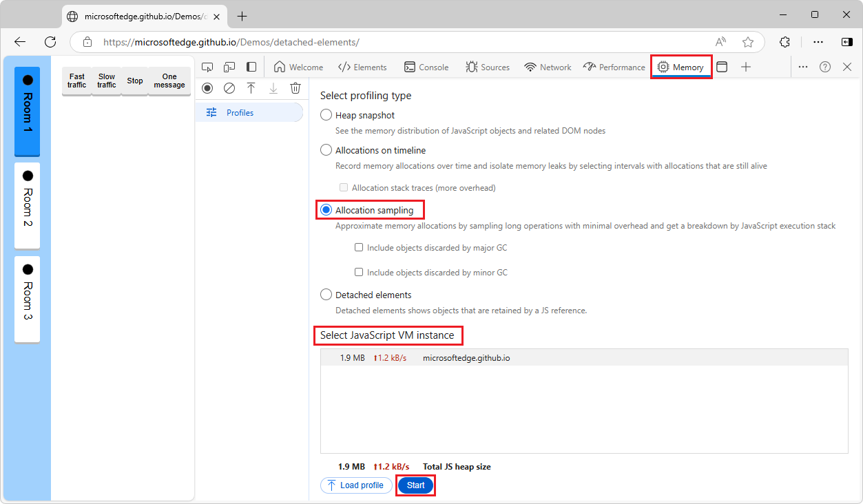Image resolution: width=863 pixels, height=504 pixels.
Task: Open more tools with the plus button
Action: [x=747, y=67]
